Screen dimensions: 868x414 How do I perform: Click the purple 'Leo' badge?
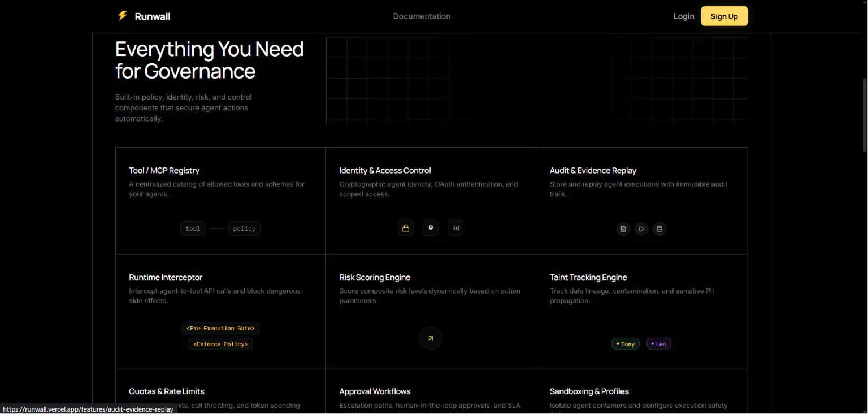(659, 344)
